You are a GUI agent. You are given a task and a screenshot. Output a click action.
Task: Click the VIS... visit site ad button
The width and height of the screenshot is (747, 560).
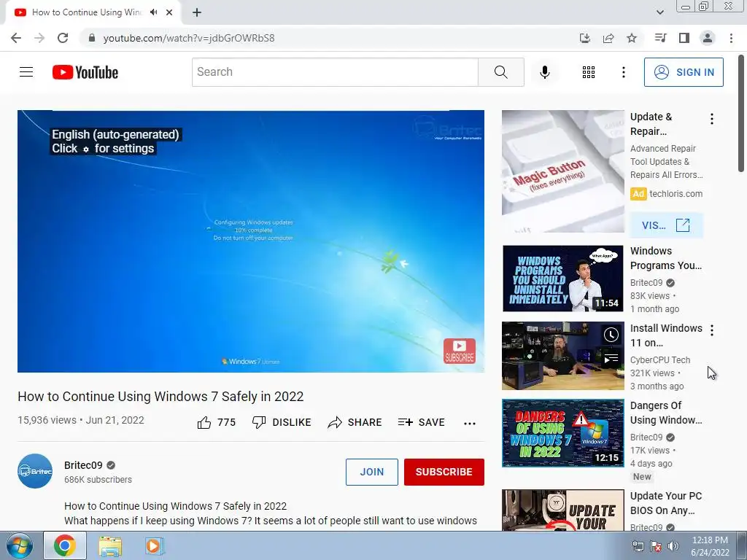click(x=665, y=225)
